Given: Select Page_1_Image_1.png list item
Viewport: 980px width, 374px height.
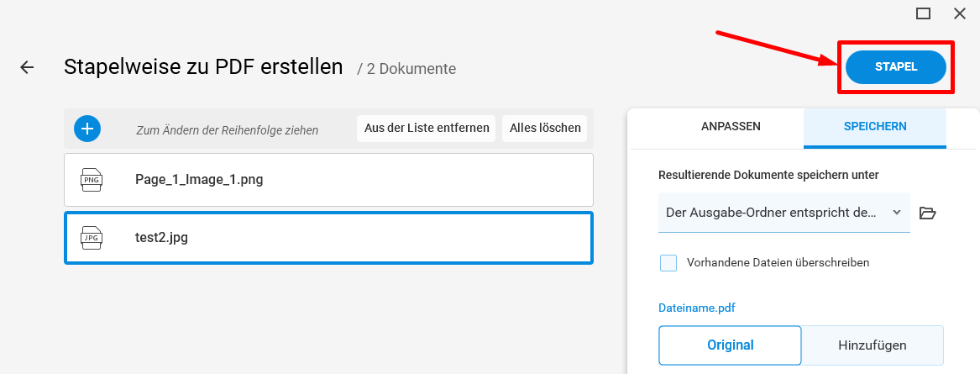Looking at the screenshot, I should coord(328,180).
